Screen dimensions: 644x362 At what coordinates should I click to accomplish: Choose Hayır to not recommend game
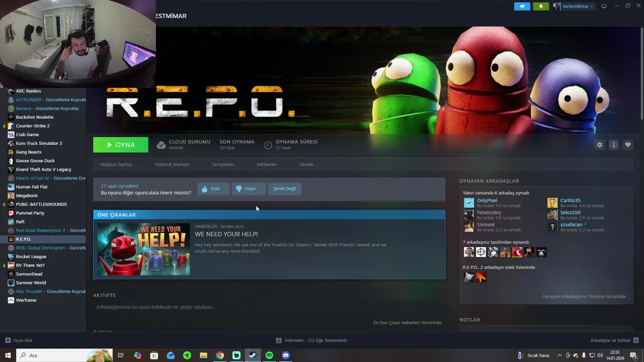[x=249, y=189]
